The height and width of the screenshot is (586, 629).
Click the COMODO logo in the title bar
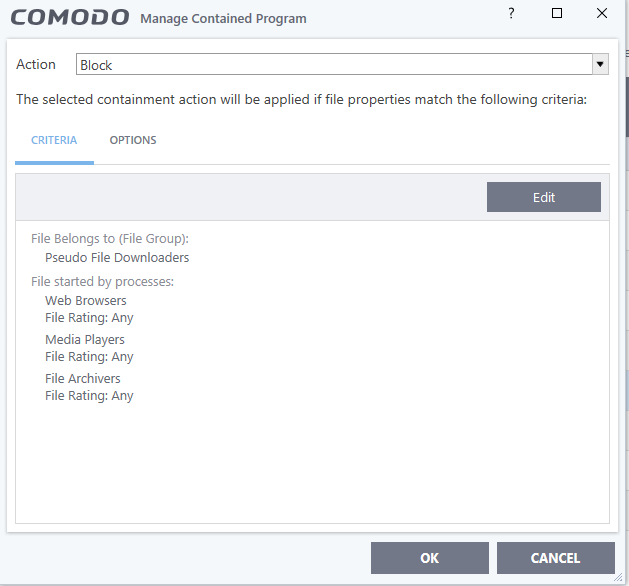(70, 17)
